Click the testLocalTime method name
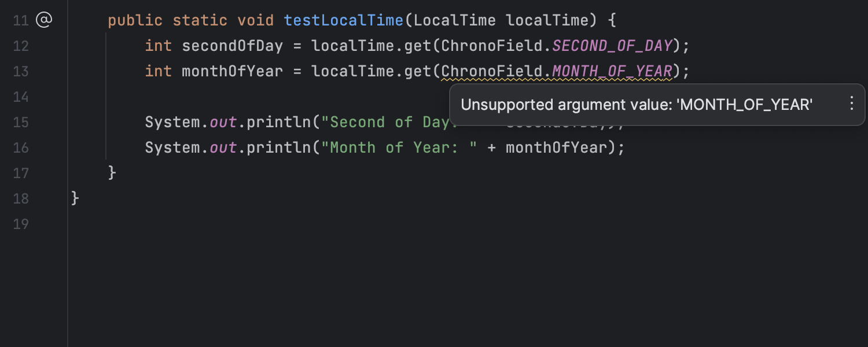The width and height of the screenshot is (868, 347). [343, 20]
